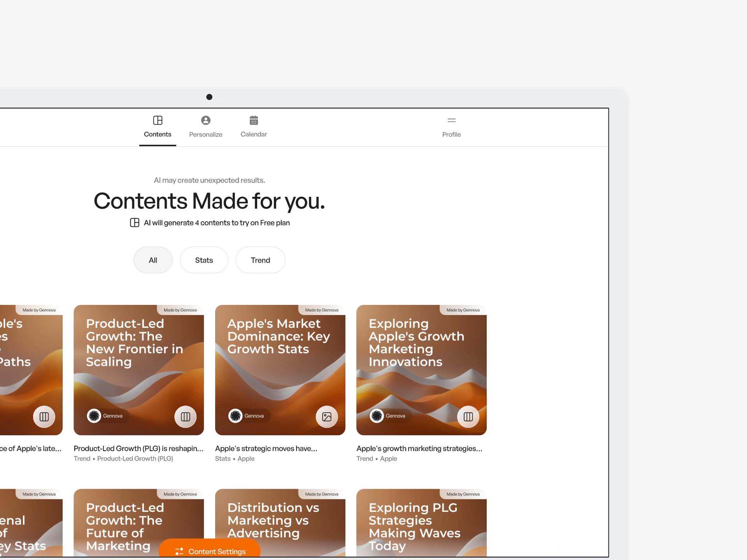
Task: Open the Profile hamburger menu icon
Action: [x=451, y=120]
